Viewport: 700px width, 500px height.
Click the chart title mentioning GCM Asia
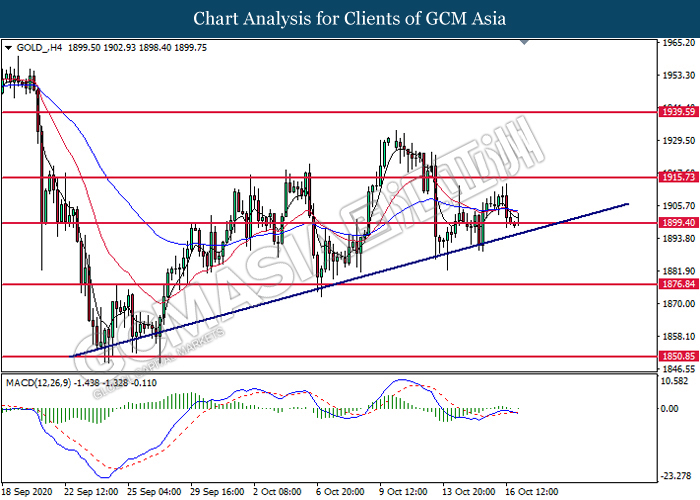(x=350, y=19)
